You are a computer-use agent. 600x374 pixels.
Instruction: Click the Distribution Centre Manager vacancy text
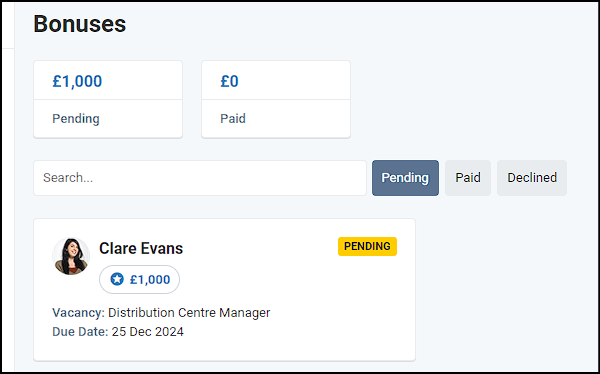189,313
